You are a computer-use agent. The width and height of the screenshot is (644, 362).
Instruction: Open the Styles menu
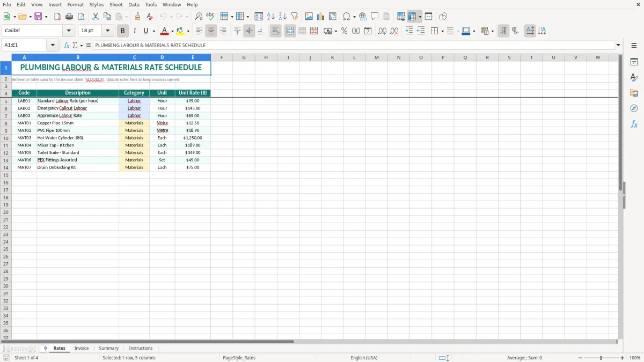tap(97, 4)
